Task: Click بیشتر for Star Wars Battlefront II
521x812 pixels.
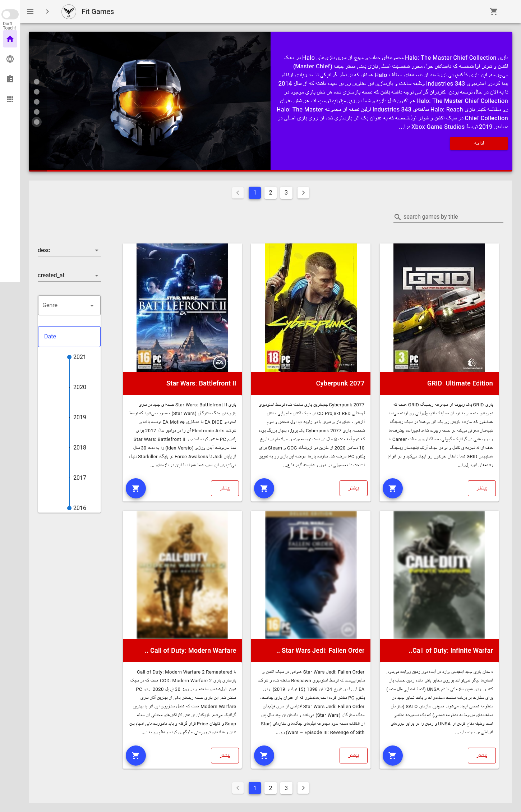Action: pyautogui.click(x=225, y=488)
